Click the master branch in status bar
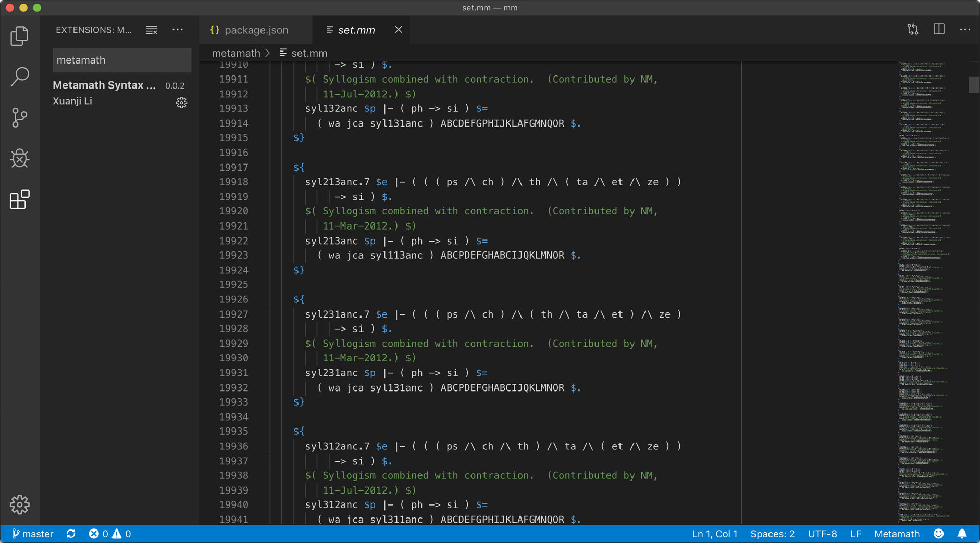Image resolution: width=980 pixels, height=543 pixels. (x=33, y=534)
